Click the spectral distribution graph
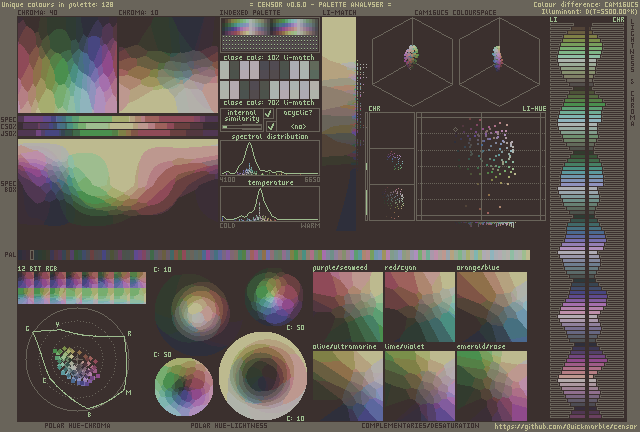The width and height of the screenshot is (640, 432). pyautogui.click(x=269, y=158)
